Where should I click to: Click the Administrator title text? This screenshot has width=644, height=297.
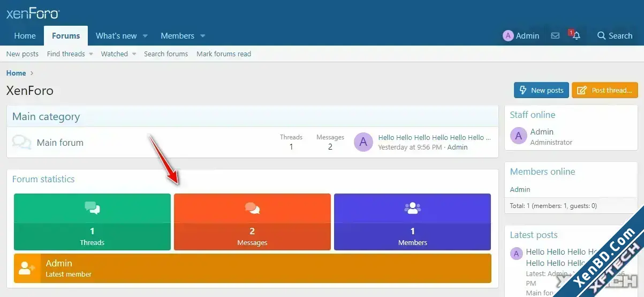pos(551,142)
